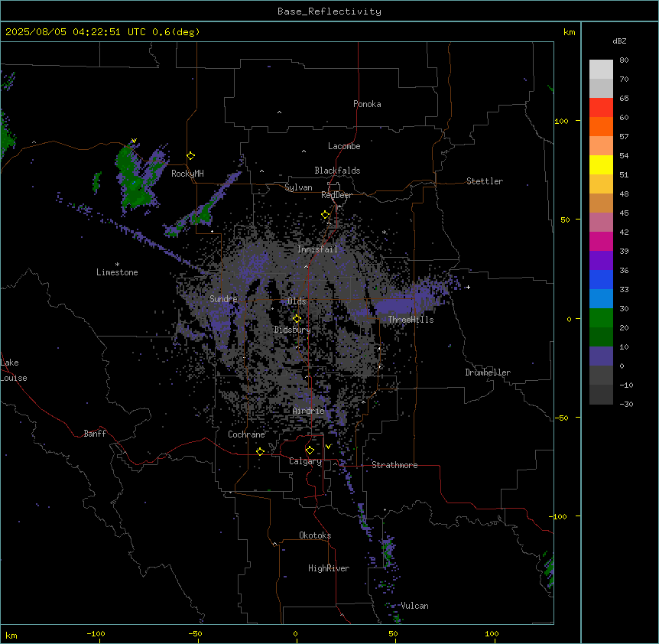Click the white plus marker west of Drumheller region
Screen dimensions: 659x644
[x=468, y=287]
